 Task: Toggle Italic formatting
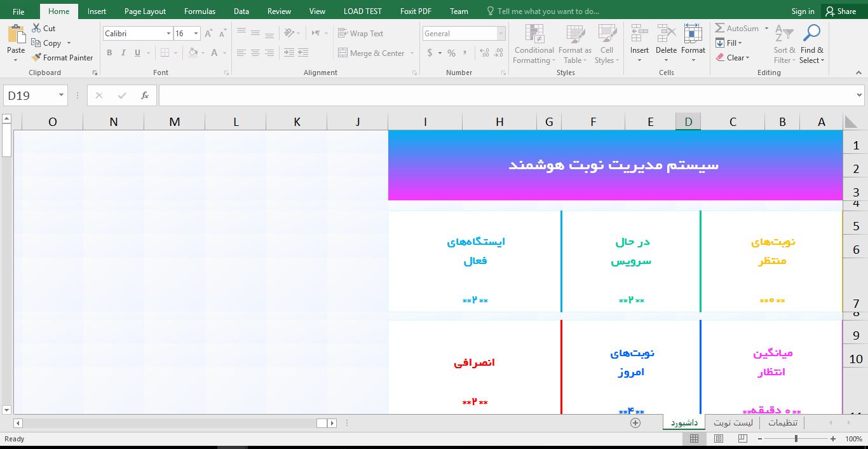pyautogui.click(x=123, y=53)
